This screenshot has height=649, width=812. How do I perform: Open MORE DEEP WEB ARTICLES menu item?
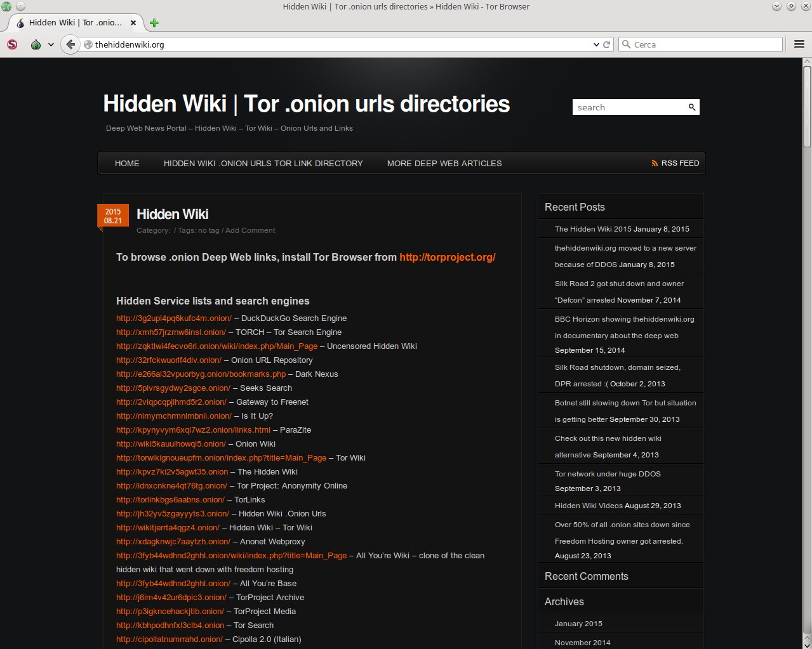pyautogui.click(x=444, y=163)
